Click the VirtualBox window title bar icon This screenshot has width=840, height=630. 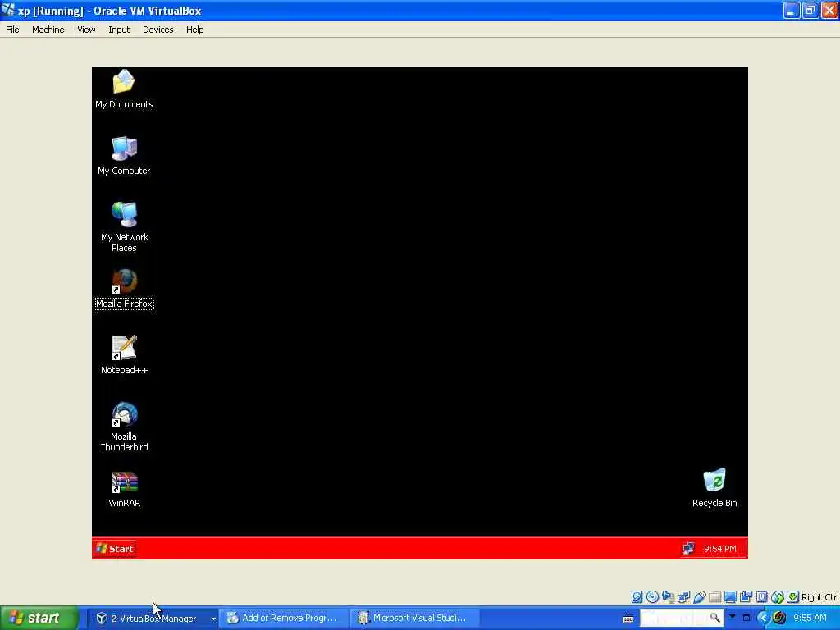pyautogui.click(x=8, y=10)
